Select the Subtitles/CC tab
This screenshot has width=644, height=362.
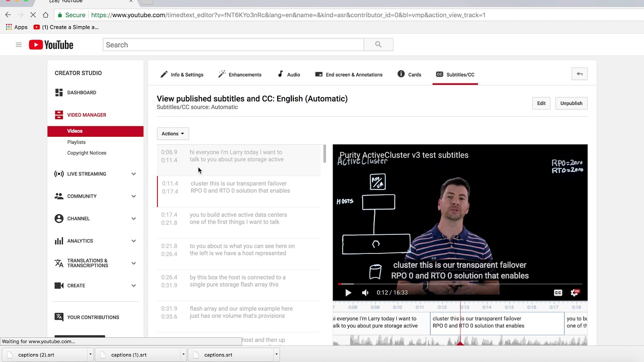click(x=455, y=74)
